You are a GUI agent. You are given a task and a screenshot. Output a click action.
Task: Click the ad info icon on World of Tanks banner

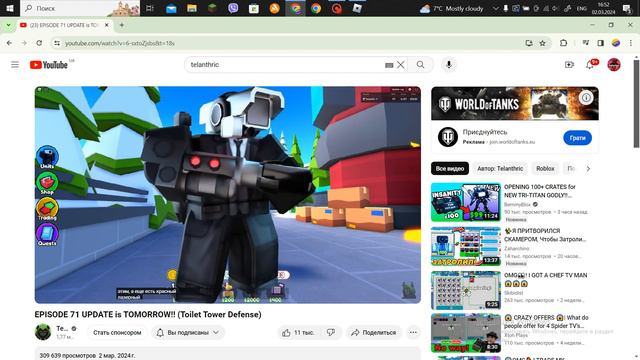click(586, 98)
